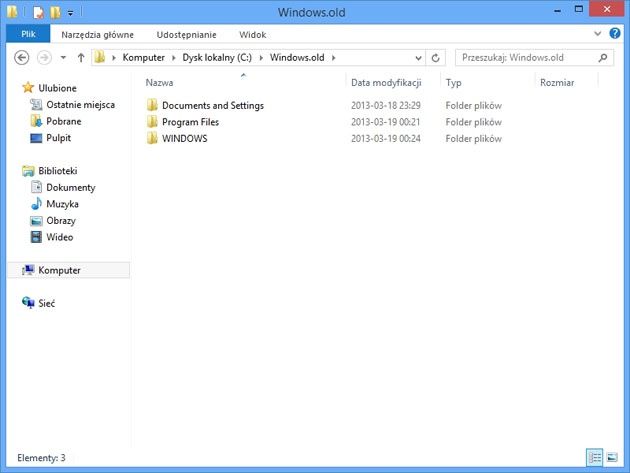Select the WINDOWS folder icon
Image resolution: width=630 pixels, height=473 pixels.
[152, 138]
